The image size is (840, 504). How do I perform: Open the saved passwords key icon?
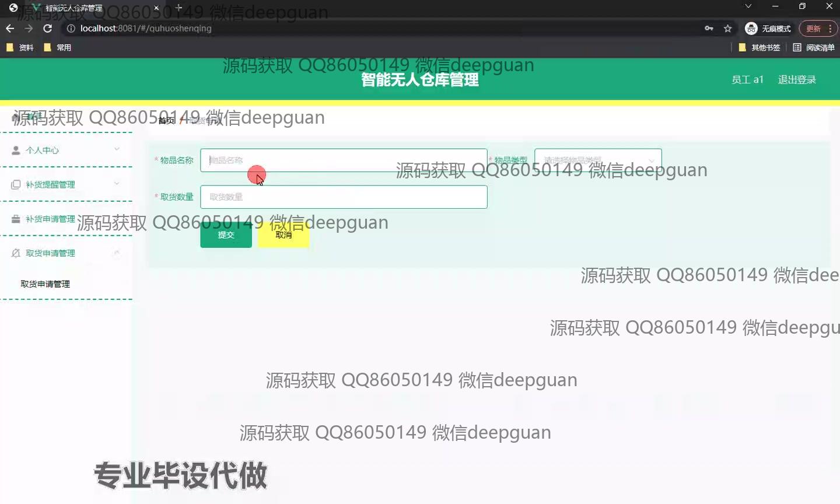(x=709, y=29)
